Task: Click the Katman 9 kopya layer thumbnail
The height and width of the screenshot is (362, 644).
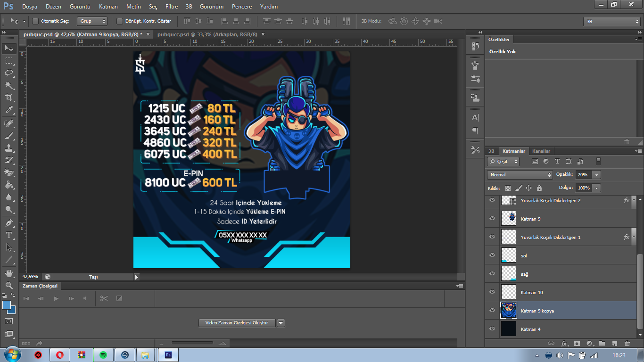Action: [x=509, y=311]
